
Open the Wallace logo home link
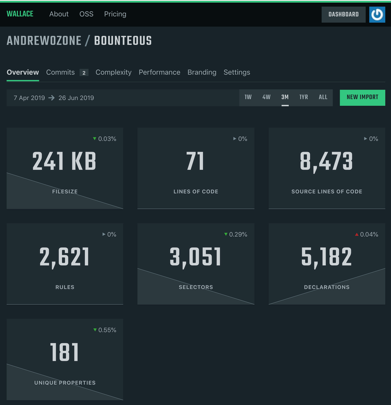(20, 14)
